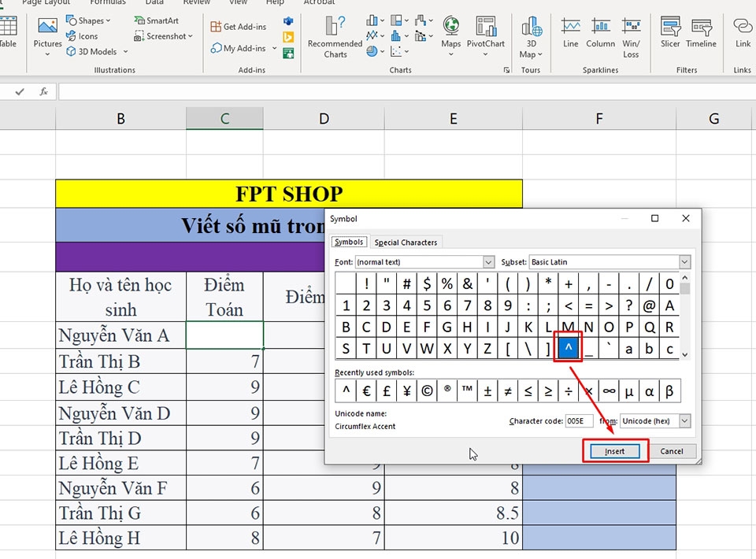Create a PivotChart
This screenshot has height=559, width=756.
tap(485, 31)
